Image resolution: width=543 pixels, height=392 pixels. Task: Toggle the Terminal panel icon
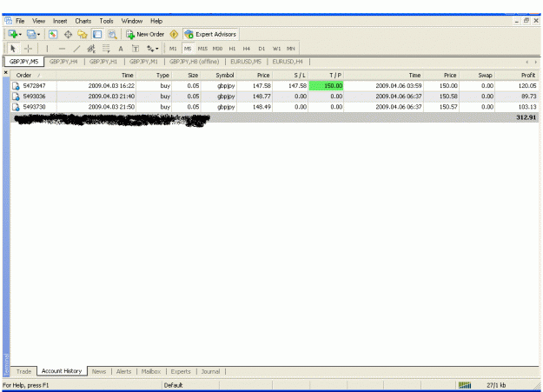pos(97,34)
